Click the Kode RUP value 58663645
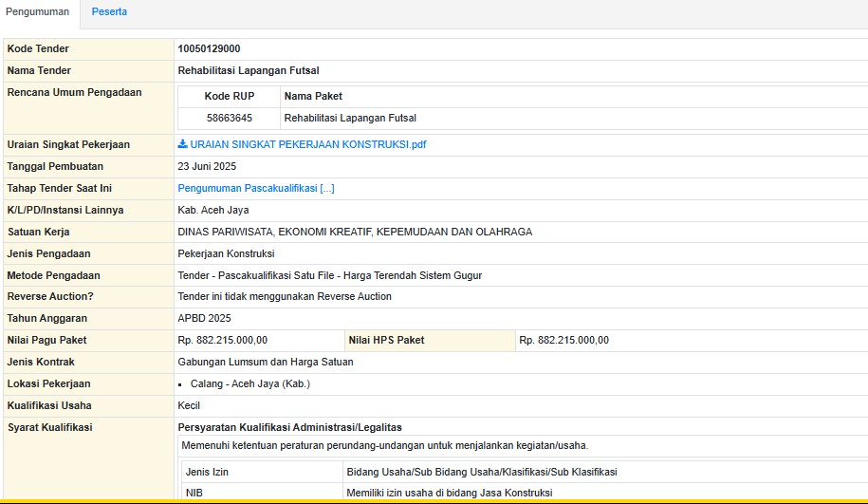The height and width of the screenshot is (504, 868). coord(229,118)
